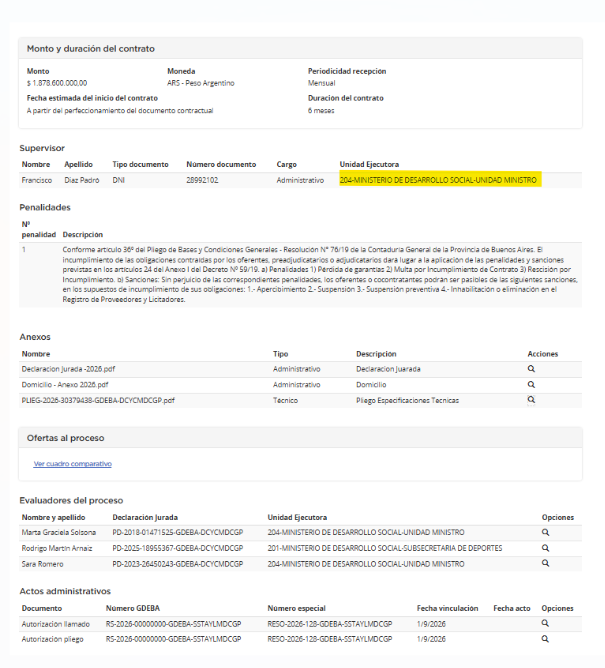Click the amount $ 1.878.600.000,00
The width and height of the screenshot is (605, 668).
click(57, 83)
